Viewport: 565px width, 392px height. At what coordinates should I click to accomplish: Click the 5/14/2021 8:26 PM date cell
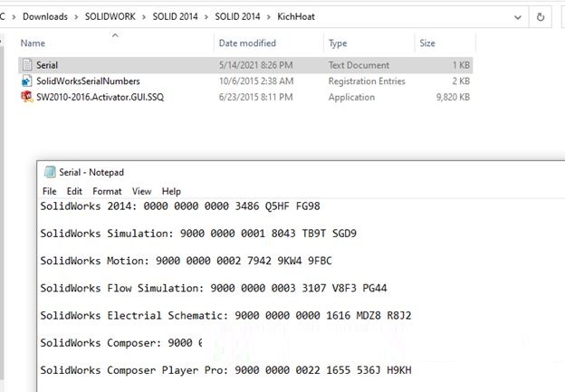(255, 65)
